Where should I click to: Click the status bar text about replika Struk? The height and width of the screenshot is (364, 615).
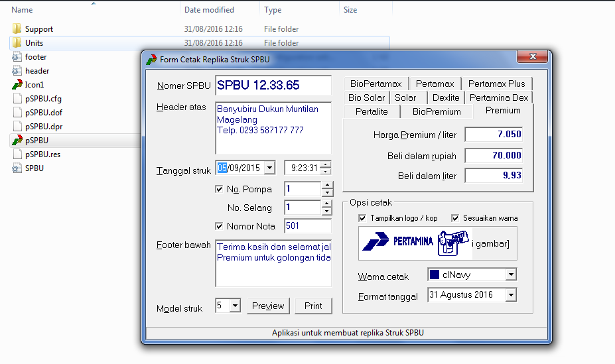pyautogui.click(x=348, y=333)
